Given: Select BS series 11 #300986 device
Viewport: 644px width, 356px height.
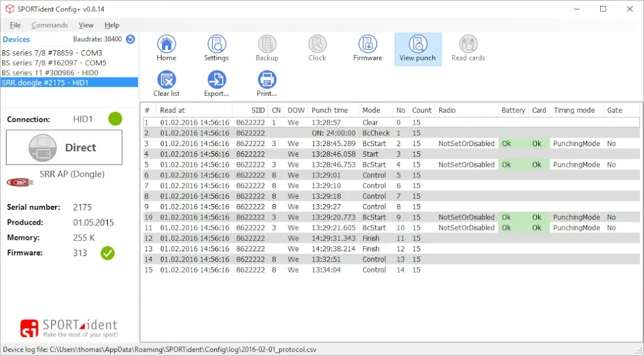Looking at the screenshot, I should [50, 72].
